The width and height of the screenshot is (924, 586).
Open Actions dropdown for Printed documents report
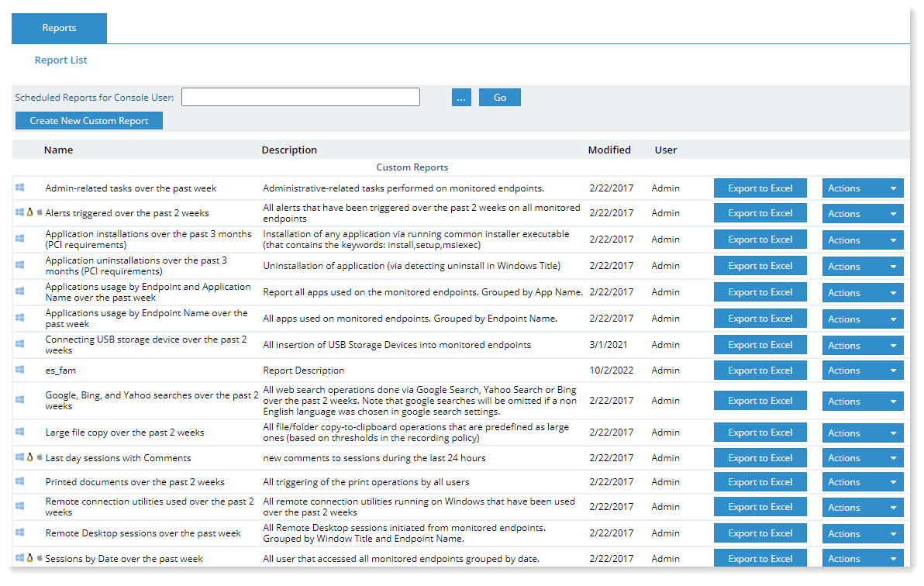[862, 482]
